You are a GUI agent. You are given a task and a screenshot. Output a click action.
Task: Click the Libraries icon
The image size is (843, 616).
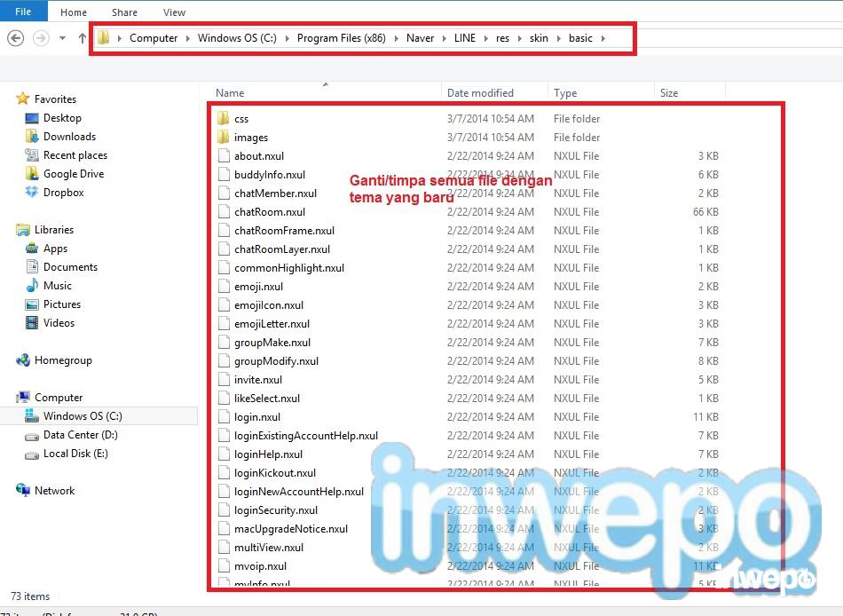(22, 230)
